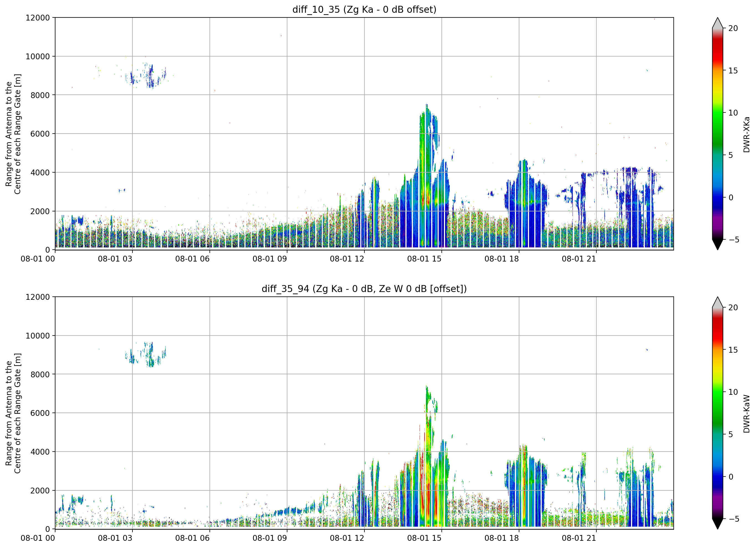Image resolution: width=756 pixels, height=548 pixels.
Task: Click the "10" tick on the DWR-XKa colorbar
Action: 733,113
